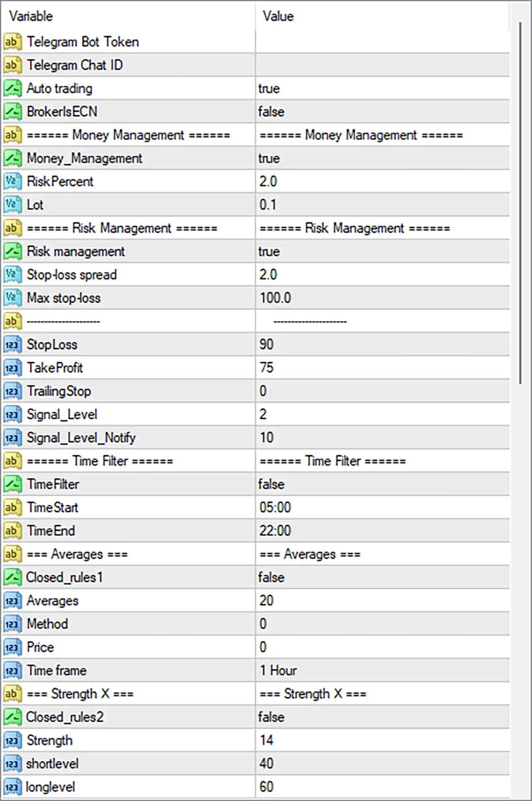
Task: Select the empty Telegram Bot Token value field
Action: [x=383, y=42]
